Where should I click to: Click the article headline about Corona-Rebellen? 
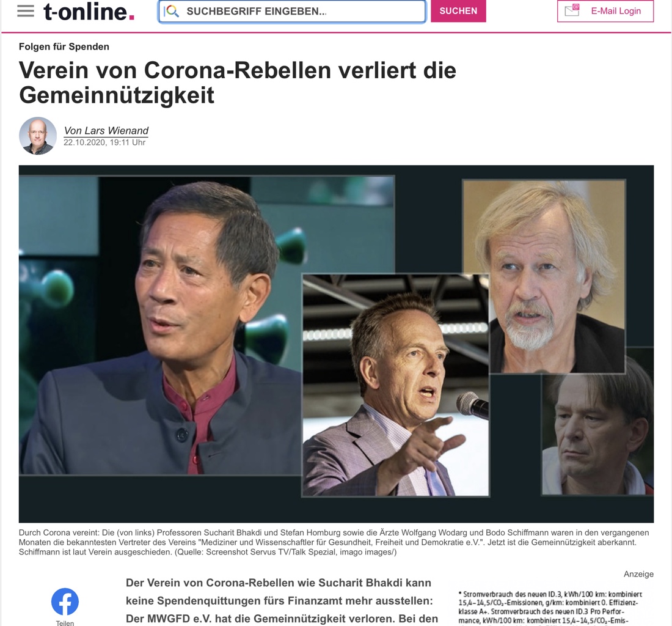(x=238, y=83)
